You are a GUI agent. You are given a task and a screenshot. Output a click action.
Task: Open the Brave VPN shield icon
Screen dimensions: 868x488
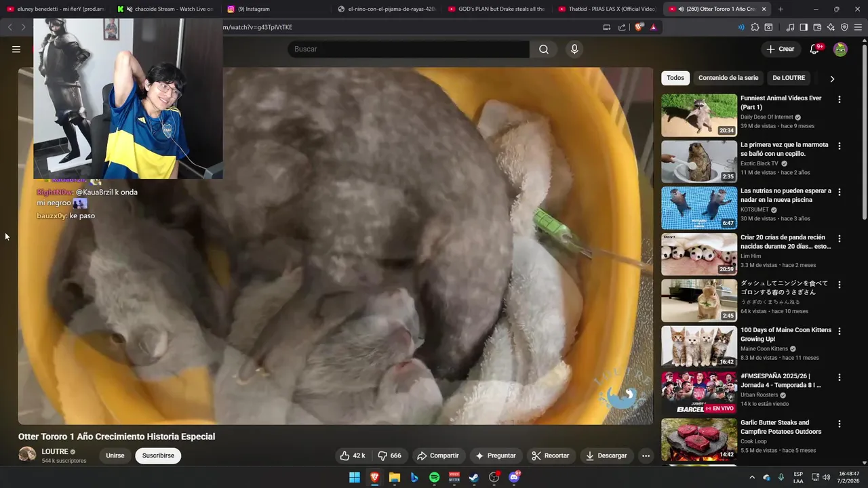[844, 27]
